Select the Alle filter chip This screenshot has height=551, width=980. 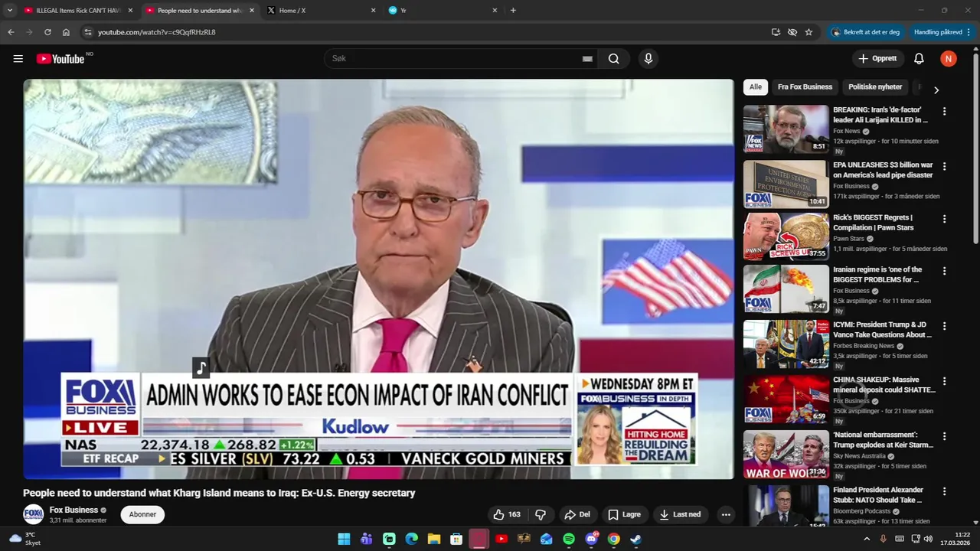point(756,87)
